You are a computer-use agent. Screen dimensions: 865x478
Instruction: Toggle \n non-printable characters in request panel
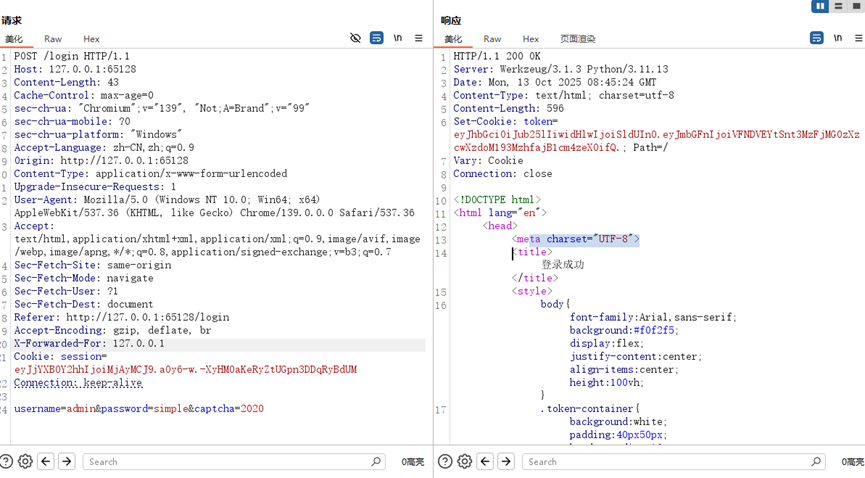point(398,38)
